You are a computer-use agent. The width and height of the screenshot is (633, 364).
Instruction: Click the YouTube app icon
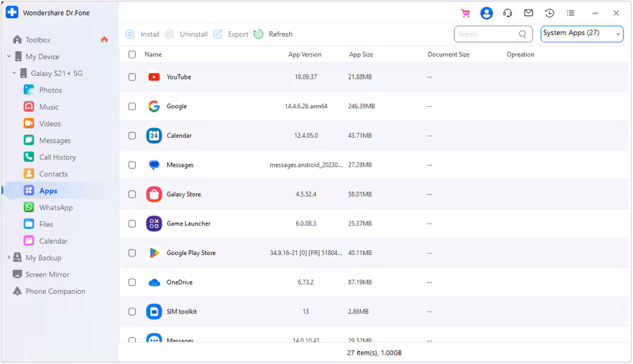[154, 77]
